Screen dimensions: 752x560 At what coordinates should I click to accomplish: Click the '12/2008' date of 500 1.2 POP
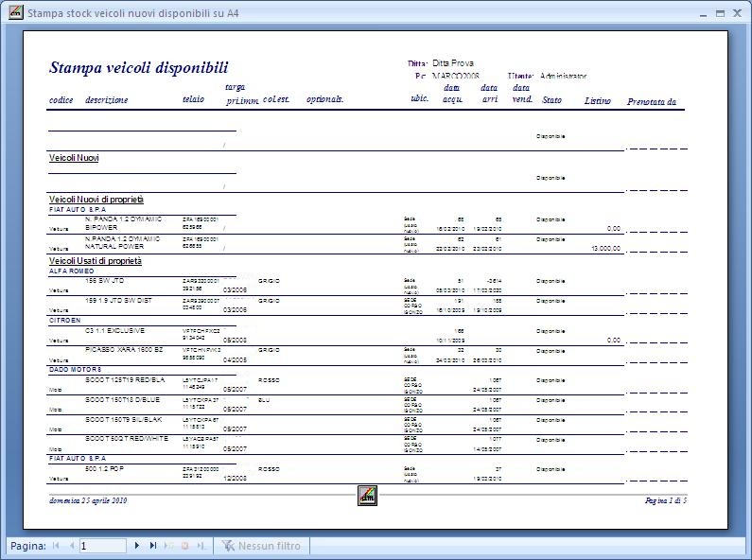click(235, 478)
